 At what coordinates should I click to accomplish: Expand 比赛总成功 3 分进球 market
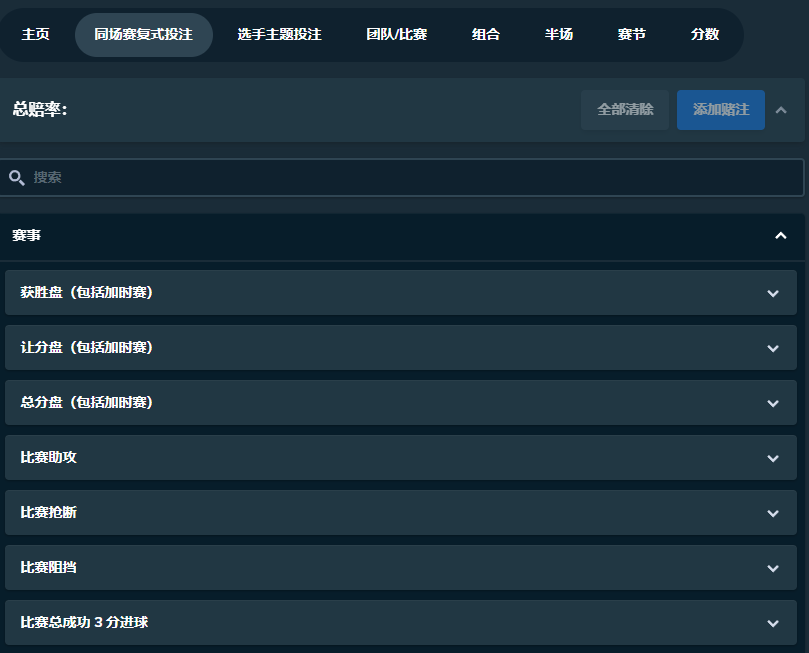(x=401, y=623)
